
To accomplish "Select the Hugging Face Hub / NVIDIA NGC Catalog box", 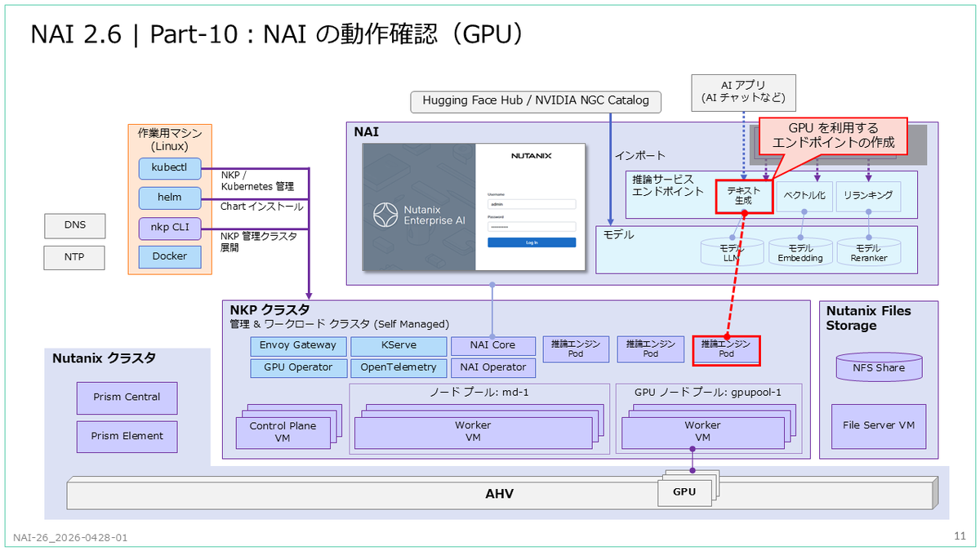I will [536, 100].
